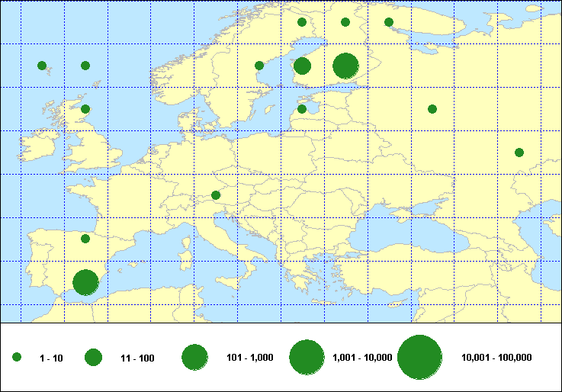The width and height of the screenshot is (562, 392).
Task: Click the large green circle in southern Spain
Action: pos(85,282)
